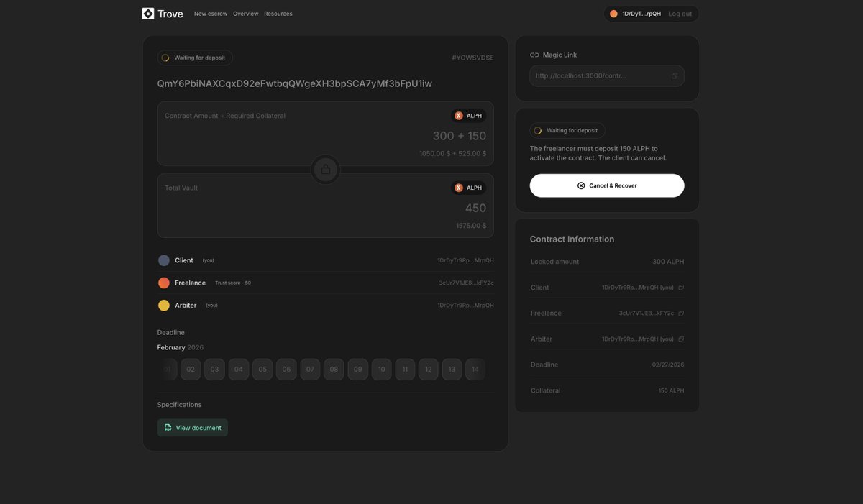The height and width of the screenshot is (504, 863).
Task: Open the Resources menu item
Action: [x=278, y=14]
